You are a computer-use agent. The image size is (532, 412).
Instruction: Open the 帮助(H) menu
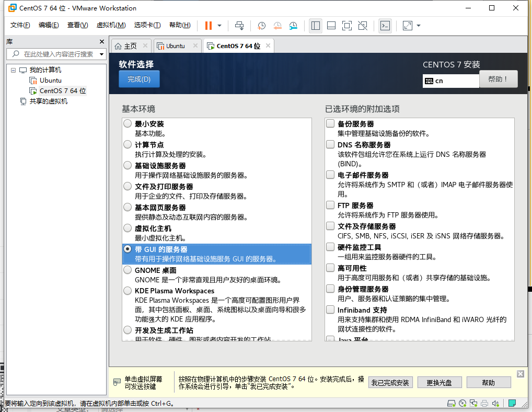[180, 25]
